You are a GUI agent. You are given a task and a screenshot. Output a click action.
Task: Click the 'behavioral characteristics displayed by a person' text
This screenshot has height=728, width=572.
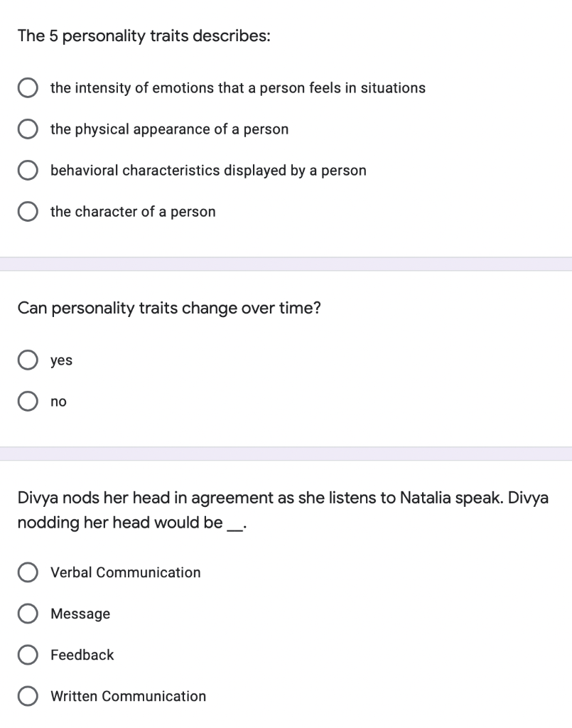point(208,171)
